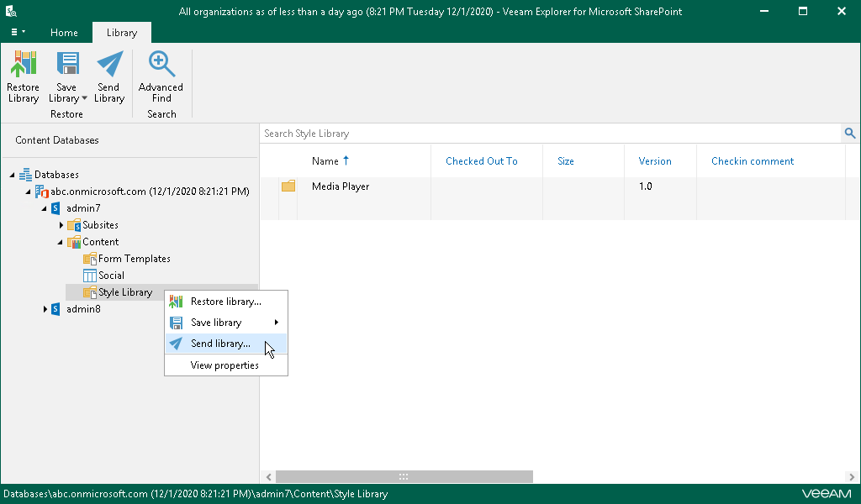Click the Content node icon
861x504 pixels.
click(x=74, y=242)
